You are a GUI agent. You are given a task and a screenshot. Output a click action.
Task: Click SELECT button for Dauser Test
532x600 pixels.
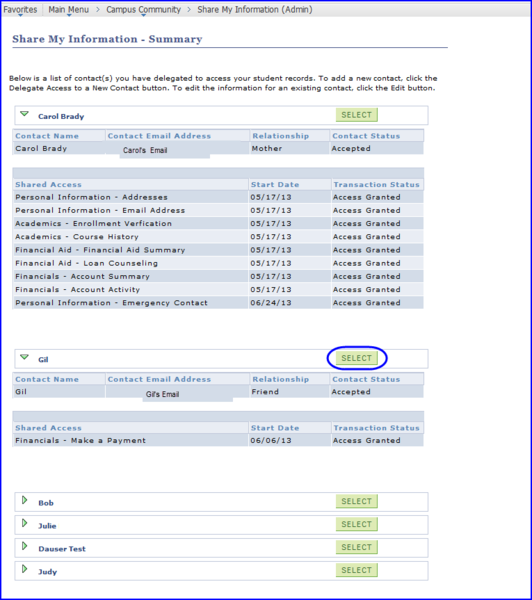pyautogui.click(x=357, y=547)
